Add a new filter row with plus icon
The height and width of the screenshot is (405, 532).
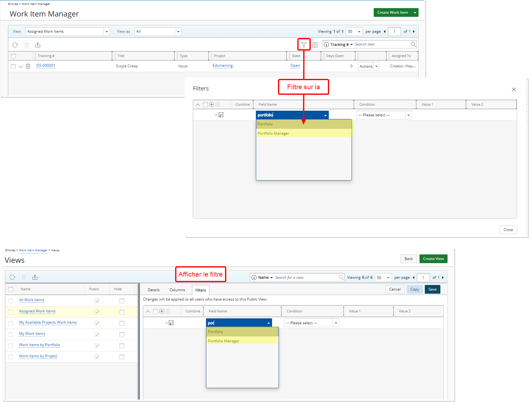coord(211,104)
